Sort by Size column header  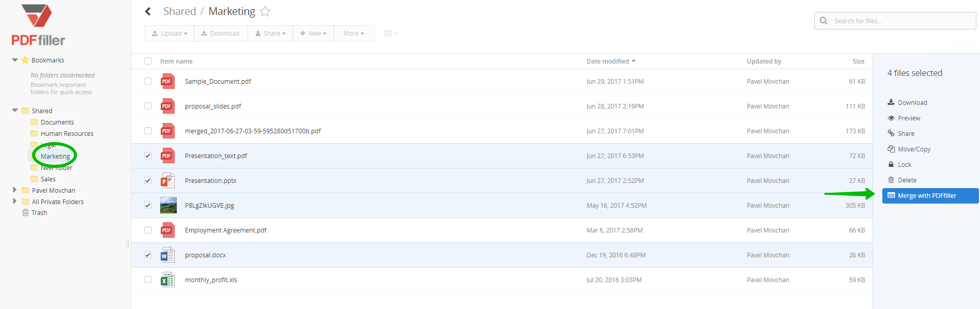(859, 61)
